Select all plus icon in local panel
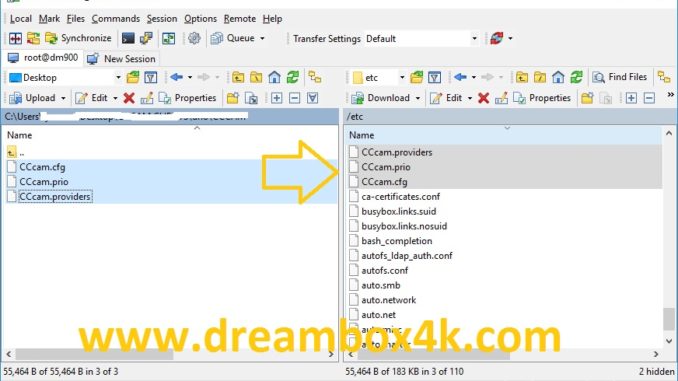The image size is (678, 381). 276,98
